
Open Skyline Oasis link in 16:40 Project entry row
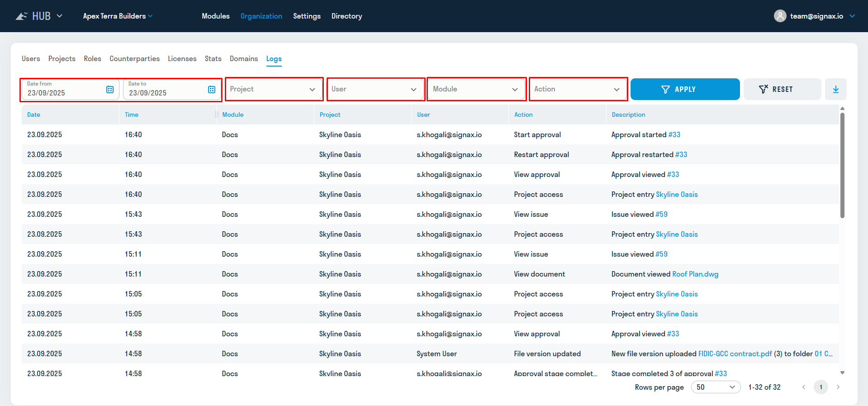click(677, 194)
